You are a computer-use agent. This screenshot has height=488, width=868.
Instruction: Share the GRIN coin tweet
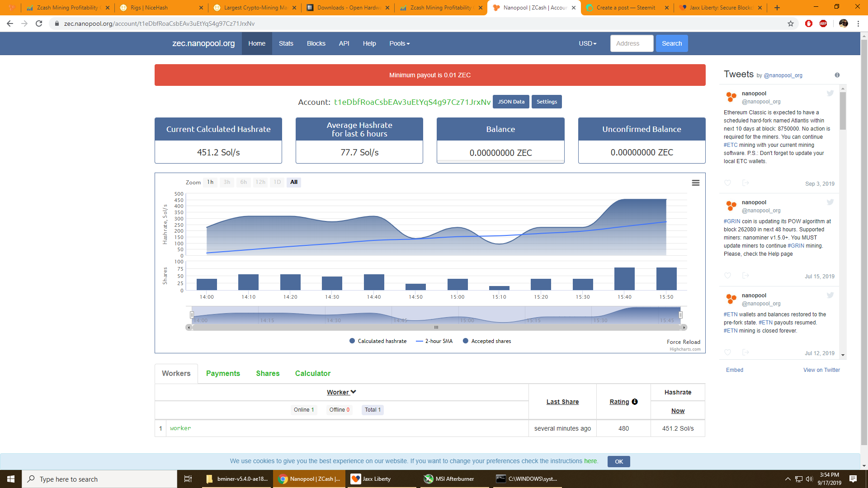745,276
